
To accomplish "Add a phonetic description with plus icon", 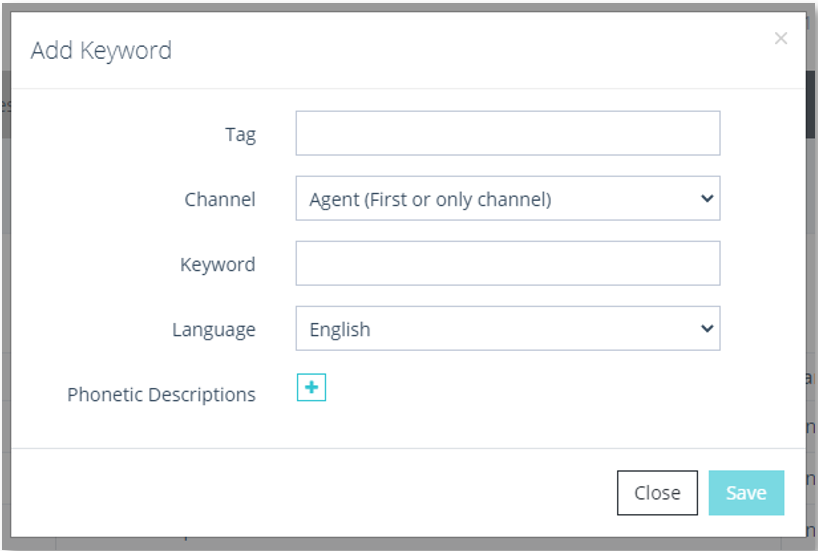I will tap(311, 387).
